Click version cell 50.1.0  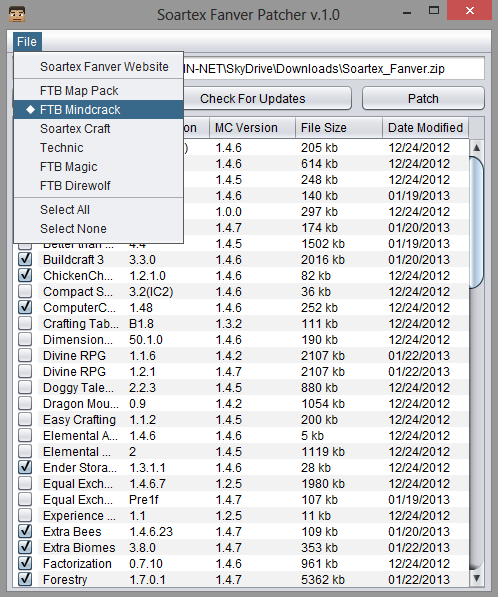point(146,340)
